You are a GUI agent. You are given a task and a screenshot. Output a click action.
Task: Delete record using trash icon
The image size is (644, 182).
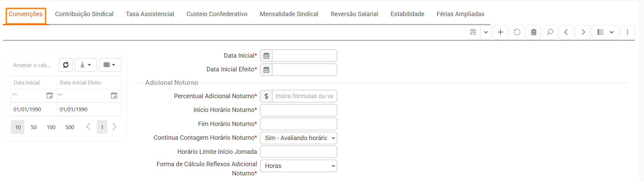pos(534,32)
